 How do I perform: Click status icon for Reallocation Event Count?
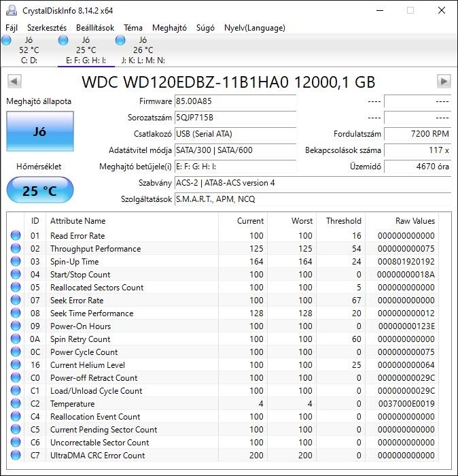[x=16, y=416]
